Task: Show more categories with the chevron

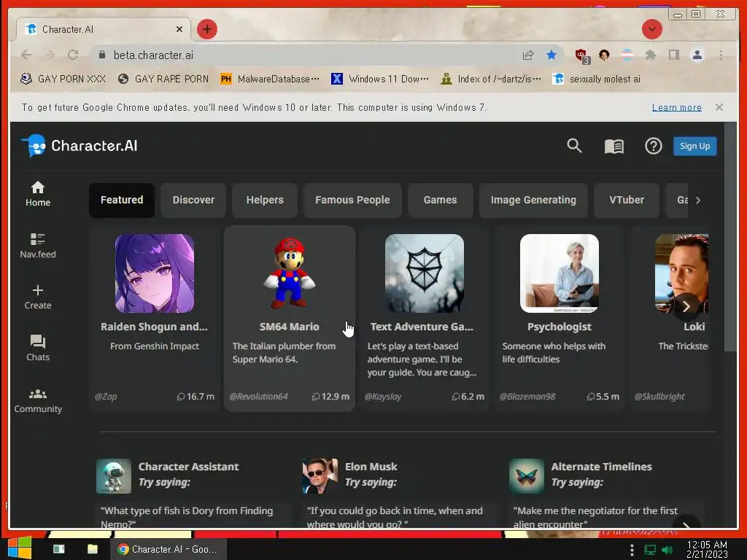Action: 698,200
